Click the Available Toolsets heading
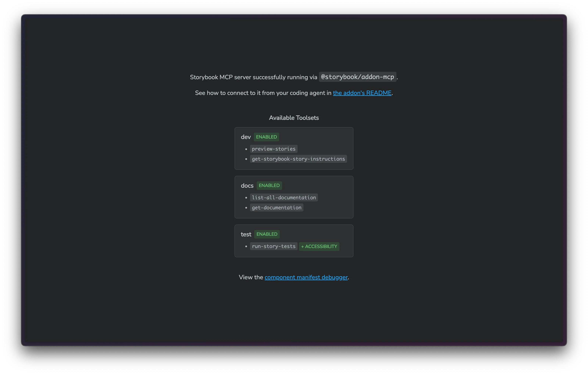Image resolution: width=588 pixels, height=374 pixels. point(294,117)
